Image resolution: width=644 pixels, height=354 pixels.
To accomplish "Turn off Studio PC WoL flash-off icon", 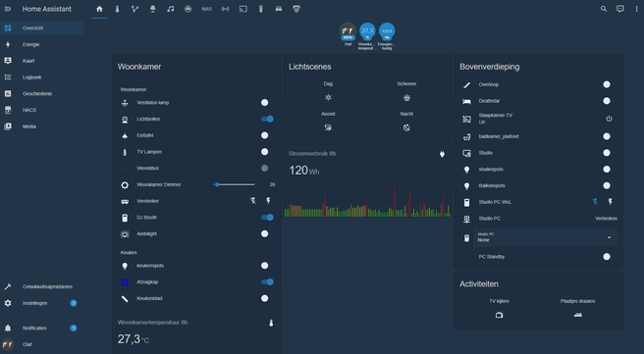I will 595,201.
